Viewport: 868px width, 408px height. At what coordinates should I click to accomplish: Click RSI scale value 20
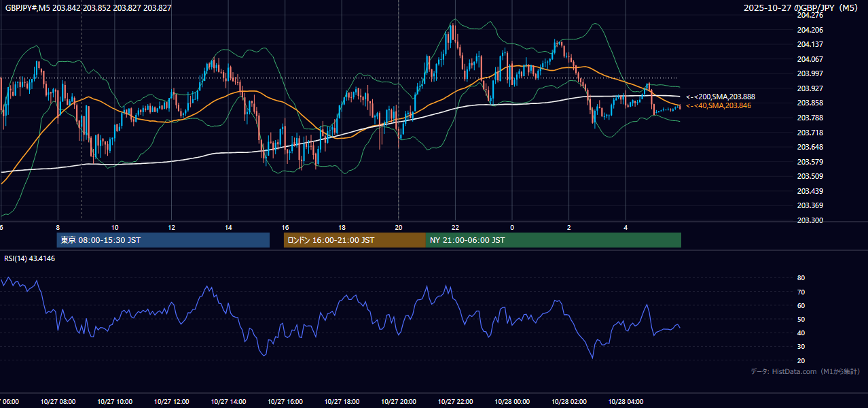[801, 360]
